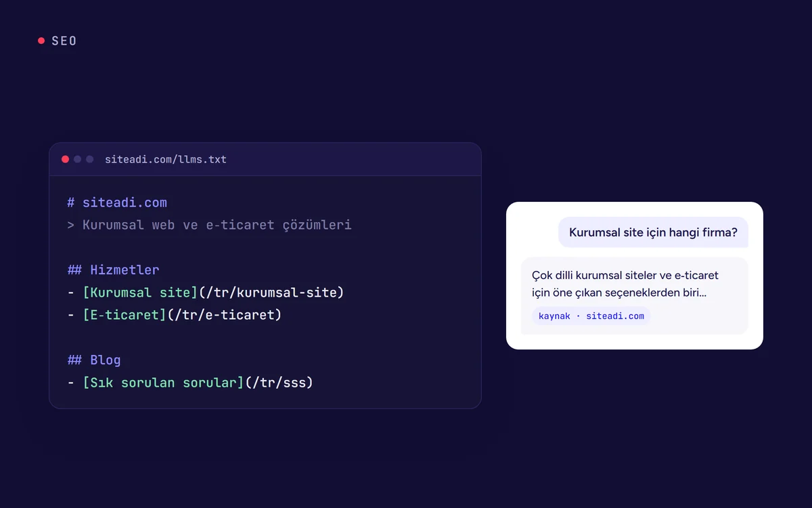Open the [Kurumsal site] link text
This screenshot has width=812, height=508.
tap(141, 293)
